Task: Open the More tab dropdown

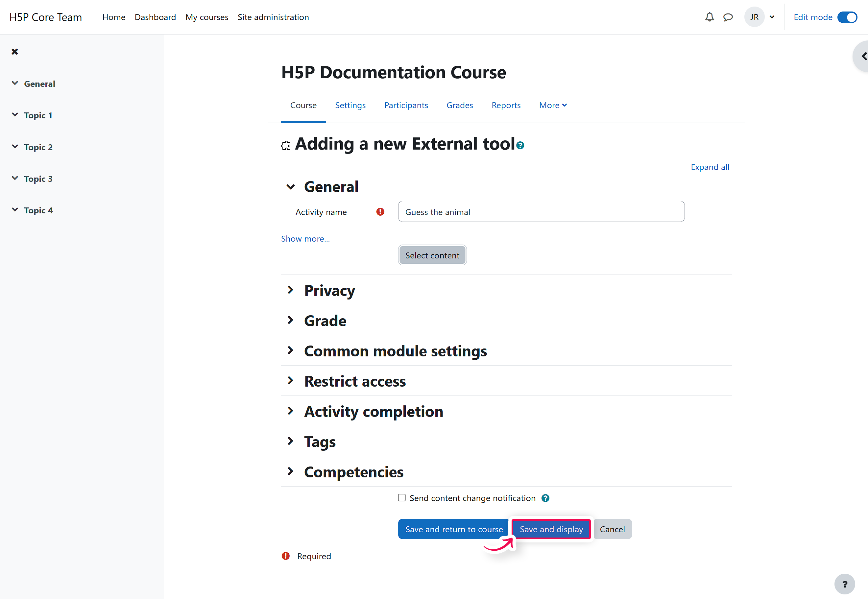Action: (x=553, y=106)
